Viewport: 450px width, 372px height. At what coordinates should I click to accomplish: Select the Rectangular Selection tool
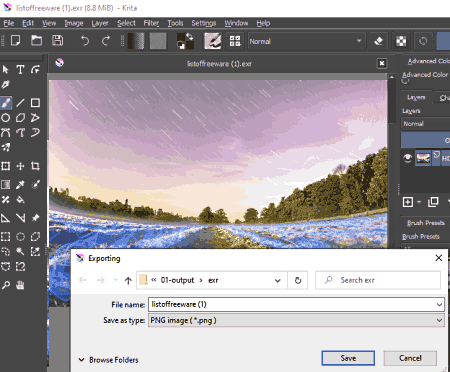tap(5, 237)
